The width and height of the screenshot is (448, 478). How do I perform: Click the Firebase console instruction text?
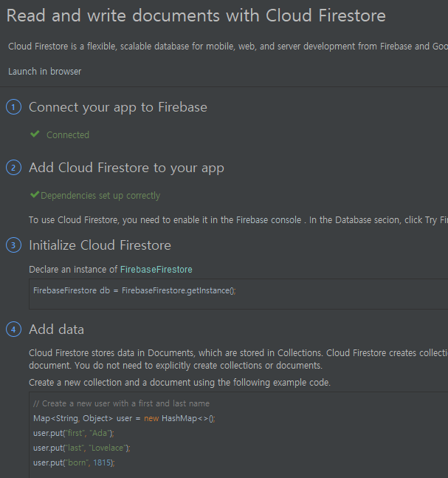(238, 220)
